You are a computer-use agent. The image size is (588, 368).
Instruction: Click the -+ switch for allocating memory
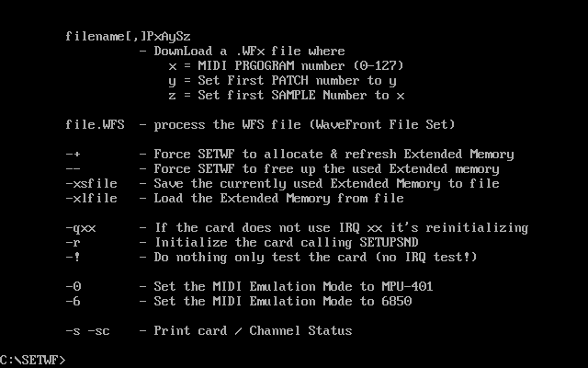click(x=73, y=154)
